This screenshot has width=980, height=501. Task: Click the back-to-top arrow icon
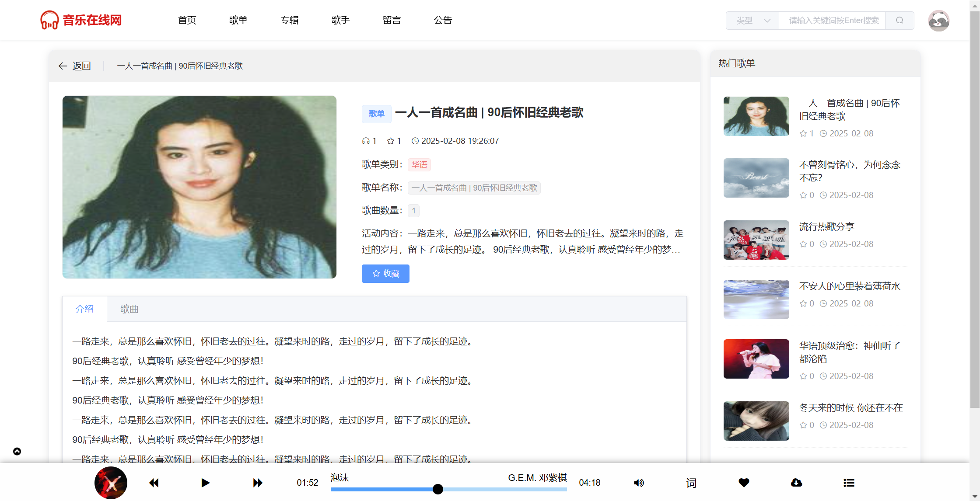coord(17,451)
